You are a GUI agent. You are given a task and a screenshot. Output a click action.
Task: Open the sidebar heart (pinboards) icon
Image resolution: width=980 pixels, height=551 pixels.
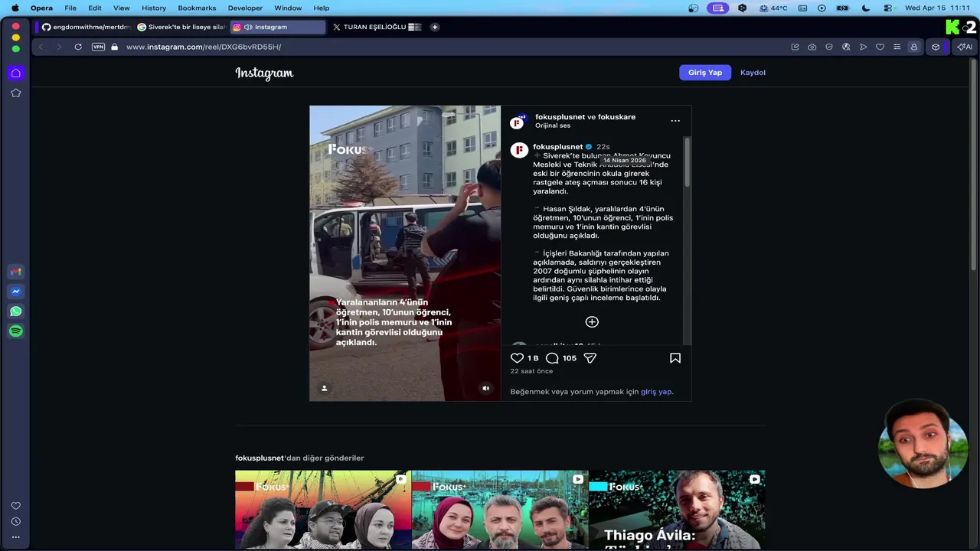(15, 506)
